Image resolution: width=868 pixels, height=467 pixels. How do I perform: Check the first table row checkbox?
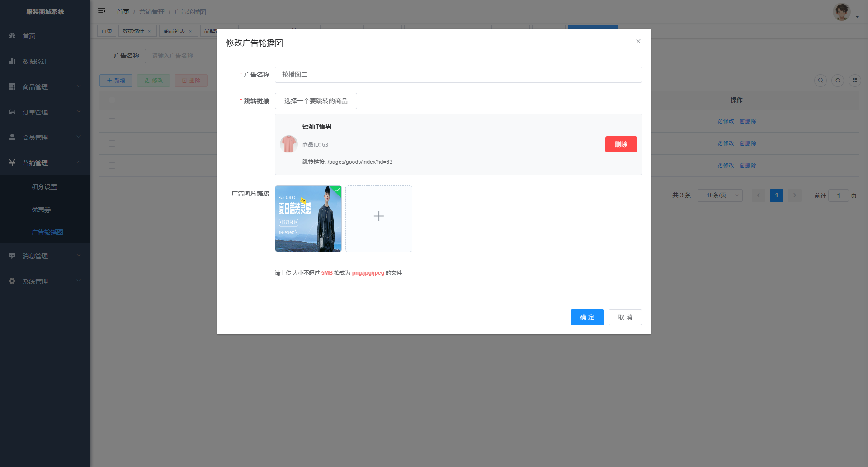[112, 121]
